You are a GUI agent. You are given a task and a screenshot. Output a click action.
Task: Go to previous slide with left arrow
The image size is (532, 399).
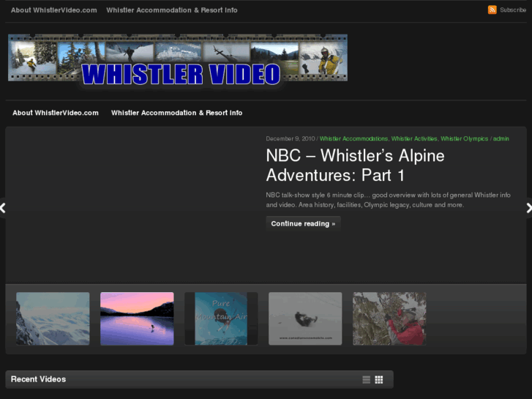pyautogui.click(x=3, y=208)
